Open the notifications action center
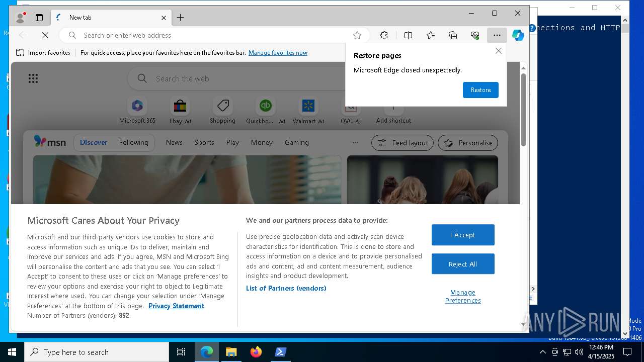 click(627, 352)
